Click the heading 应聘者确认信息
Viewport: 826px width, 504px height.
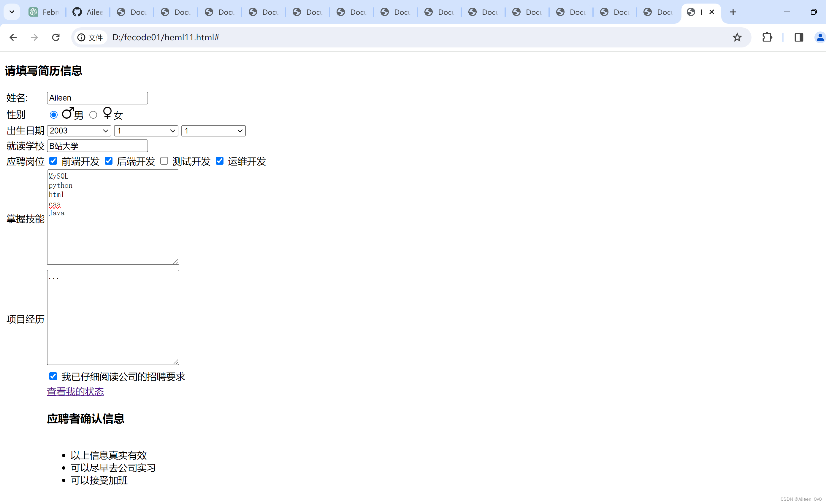(85, 419)
